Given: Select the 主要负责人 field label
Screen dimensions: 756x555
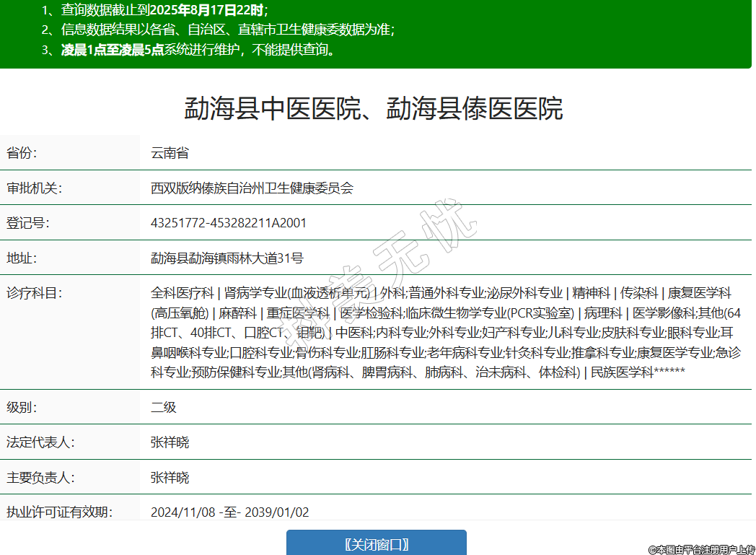Looking at the screenshot, I should 41,478.
